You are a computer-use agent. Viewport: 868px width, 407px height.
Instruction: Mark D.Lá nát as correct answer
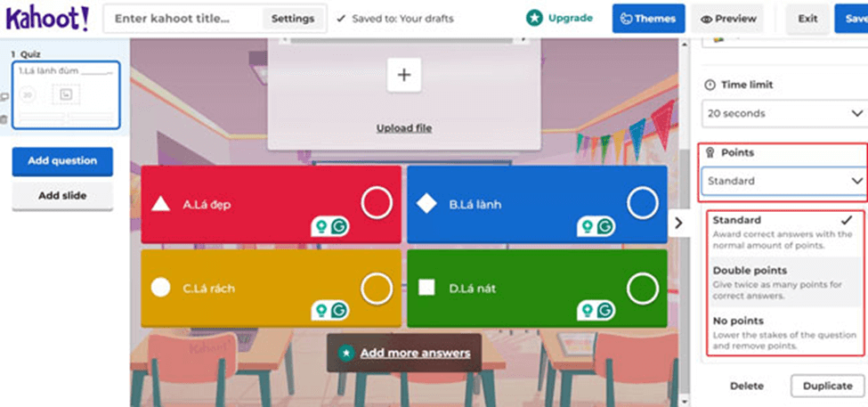(643, 289)
